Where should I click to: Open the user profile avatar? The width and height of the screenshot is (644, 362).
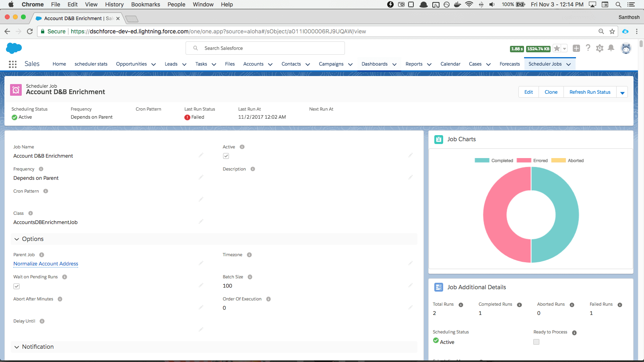pyautogui.click(x=625, y=48)
